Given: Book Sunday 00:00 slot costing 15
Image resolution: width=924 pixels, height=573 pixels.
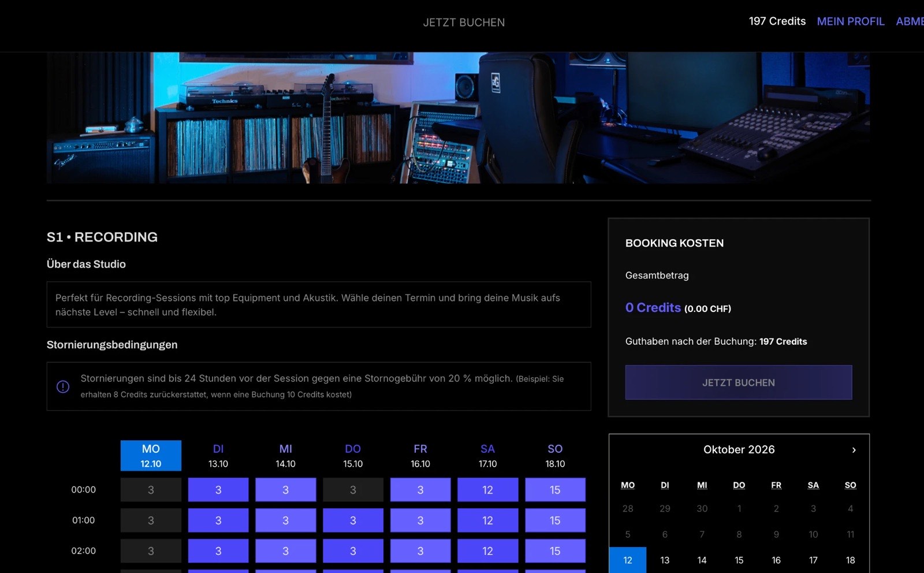Looking at the screenshot, I should click(555, 490).
